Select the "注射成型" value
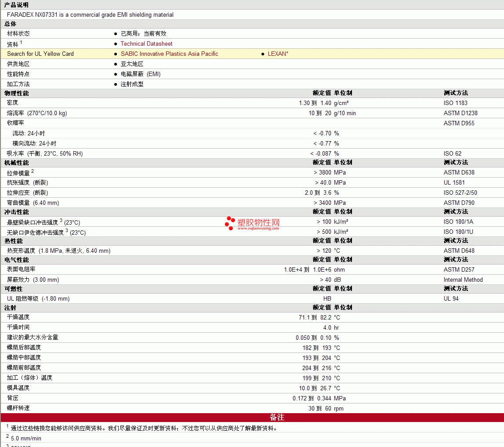 [132, 84]
